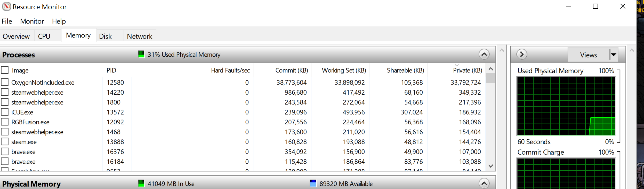Viewport: 644px width, 189px height.
Task: Switch to the Network tab
Action: (140, 36)
